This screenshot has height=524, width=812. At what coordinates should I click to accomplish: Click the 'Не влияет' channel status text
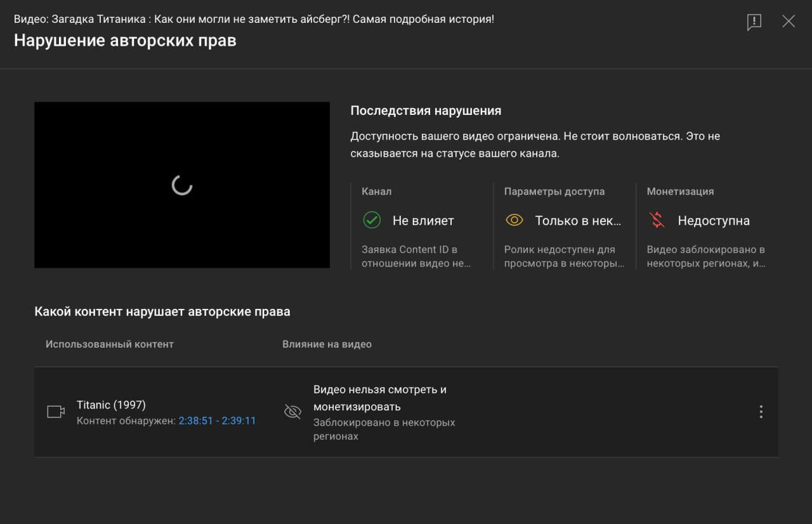[x=423, y=221]
